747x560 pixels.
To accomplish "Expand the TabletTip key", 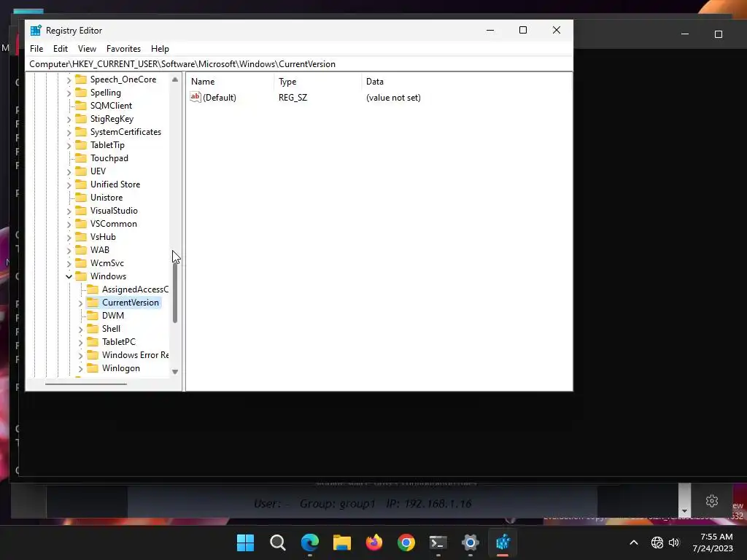I will pos(69,145).
